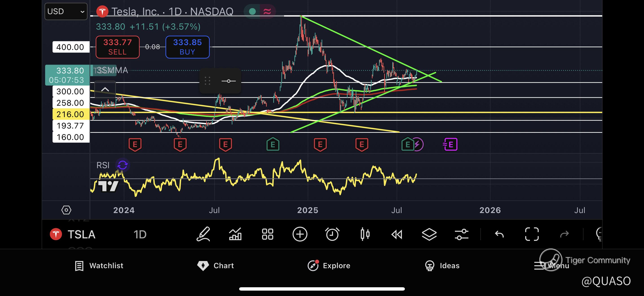Screen dimensions: 644x296
Task: Open the layout grid icon
Action: pos(267,234)
